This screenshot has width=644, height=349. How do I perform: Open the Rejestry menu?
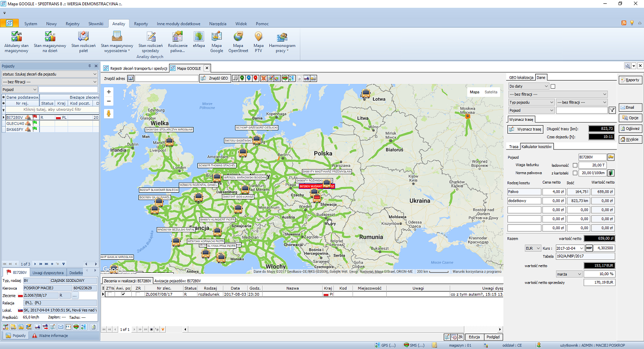point(72,23)
